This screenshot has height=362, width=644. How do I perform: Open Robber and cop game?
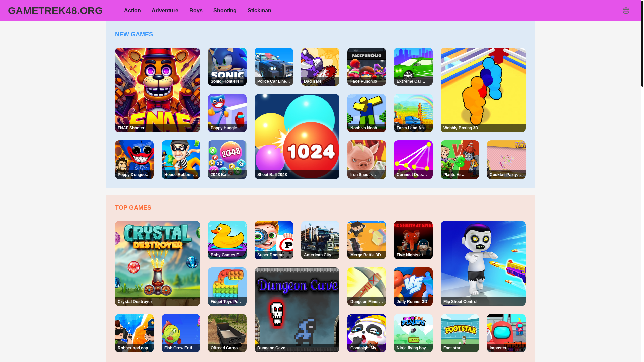coord(134,333)
